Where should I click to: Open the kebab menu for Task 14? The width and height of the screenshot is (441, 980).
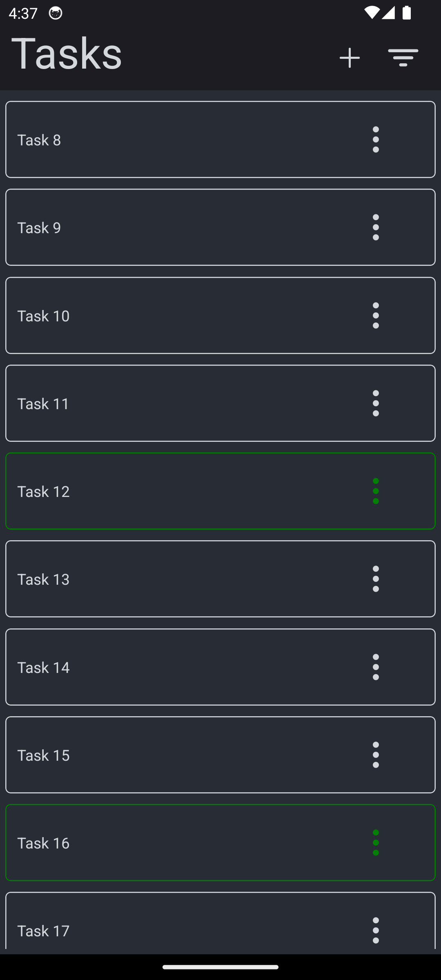click(376, 667)
